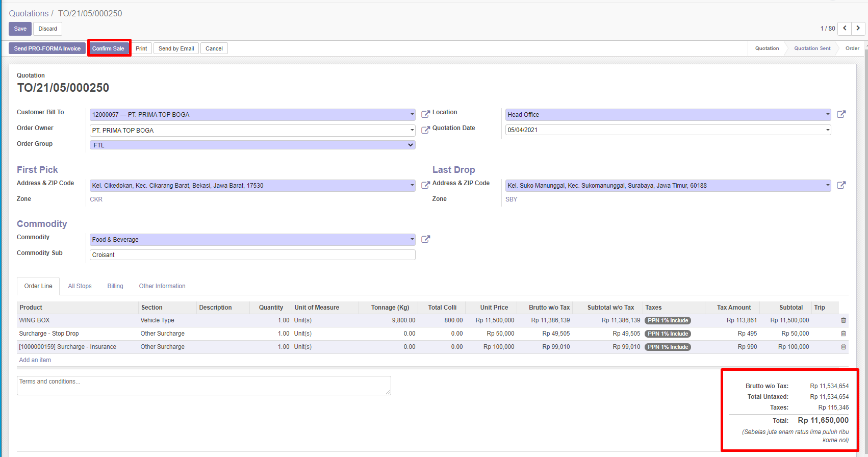Click the PPN 1% Include tag on WING BOX
Viewport: 868px width, 457px height.
click(668, 320)
